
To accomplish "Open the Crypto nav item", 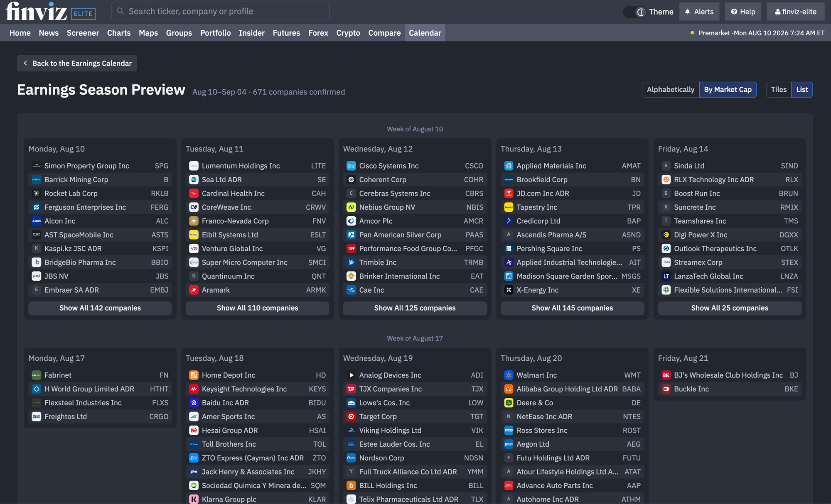I will click(x=348, y=33).
